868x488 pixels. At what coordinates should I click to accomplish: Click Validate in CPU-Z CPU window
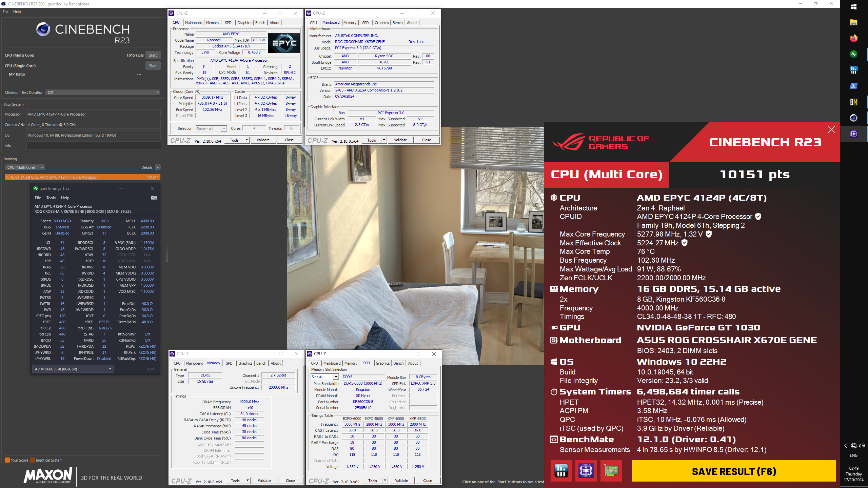(263, 140)
